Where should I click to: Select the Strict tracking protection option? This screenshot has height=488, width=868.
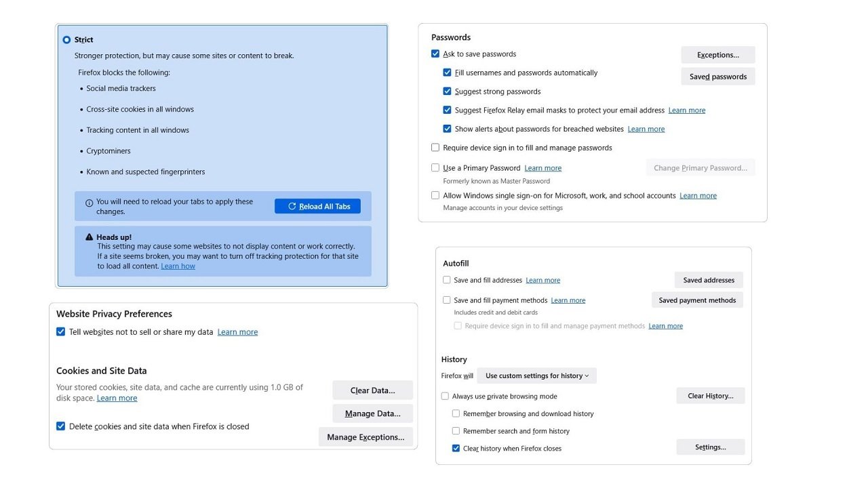click(67, 39)
